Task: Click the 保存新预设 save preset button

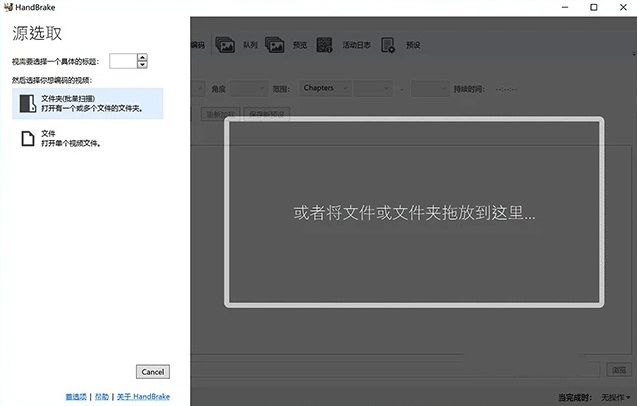Action: point(267,114)
